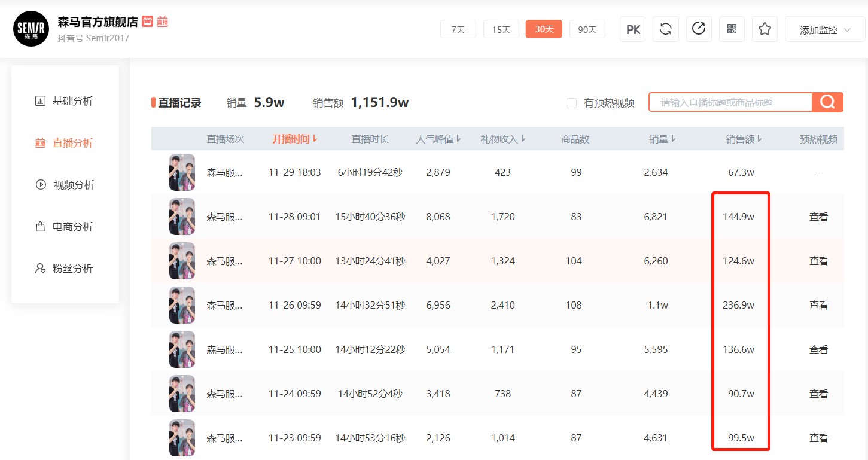
Task: Open the 11-26 09:59 livestream thumbnail
Action: point(182,305)
